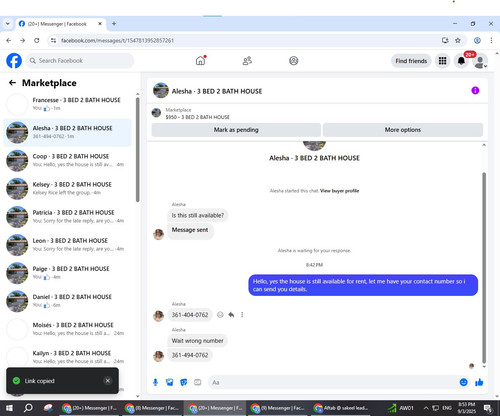500x416 pixels.
Task: Dismiss the Link copied notification
Action: tap(108, 381)
